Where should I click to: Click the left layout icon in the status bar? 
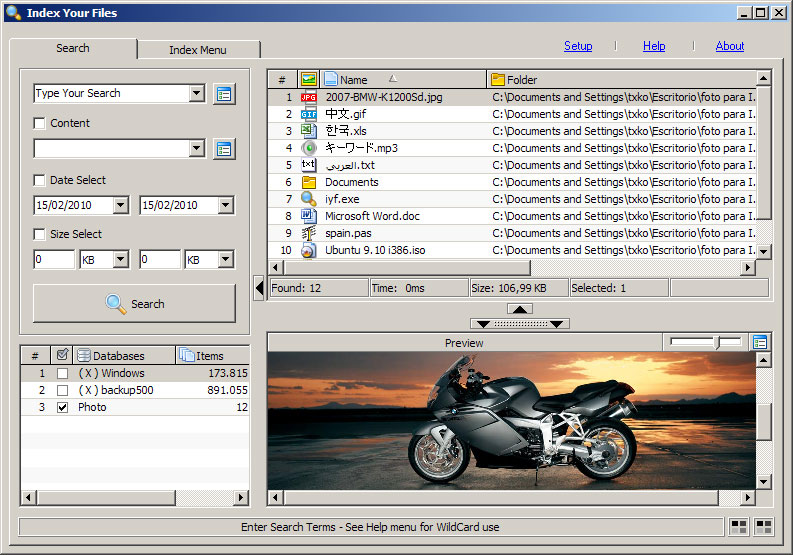click(x=739, y=526)
